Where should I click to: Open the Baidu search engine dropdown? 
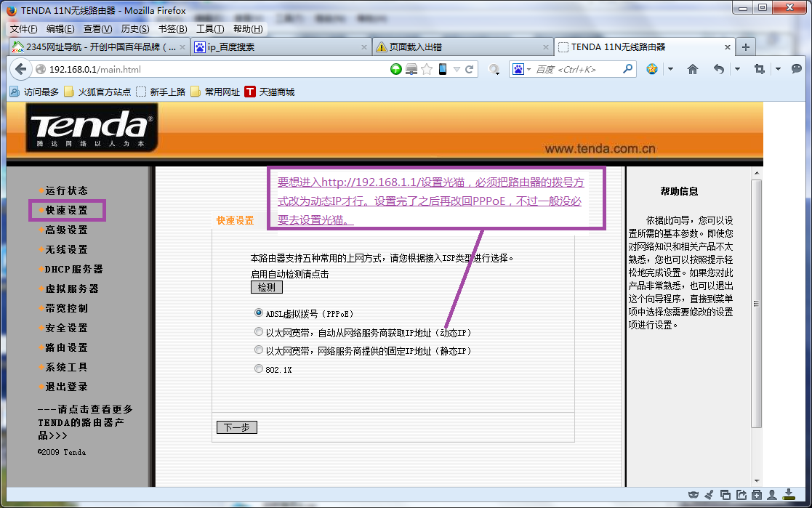click(x=520, y=69)
